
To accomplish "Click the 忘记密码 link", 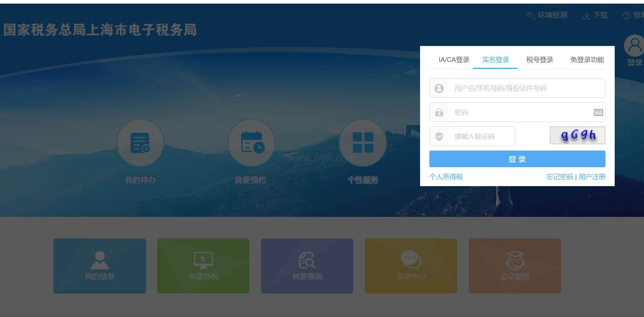I will tap(559, 177).
